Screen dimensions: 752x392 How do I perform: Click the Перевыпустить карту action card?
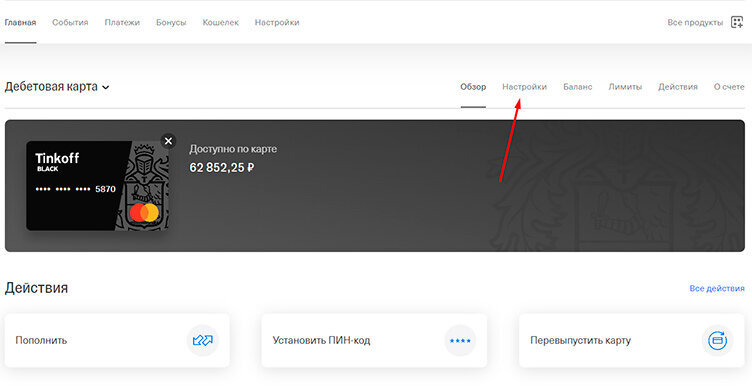tap(632, 341)
